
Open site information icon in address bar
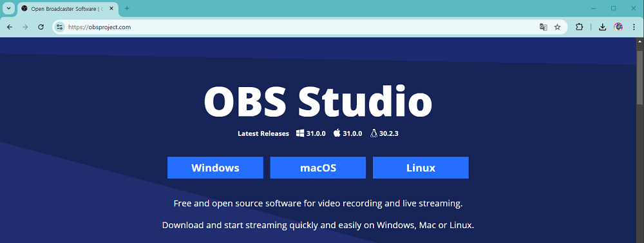(x=60, y=27)
